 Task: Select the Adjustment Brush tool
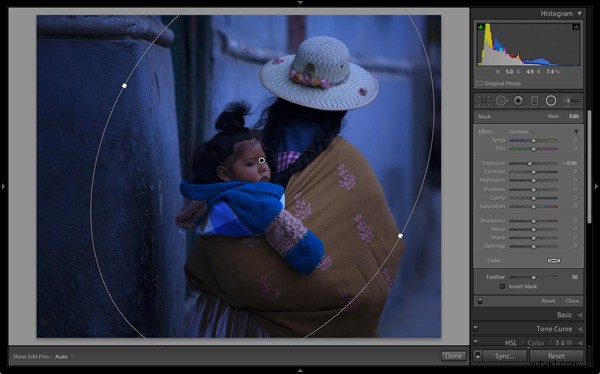572,101
